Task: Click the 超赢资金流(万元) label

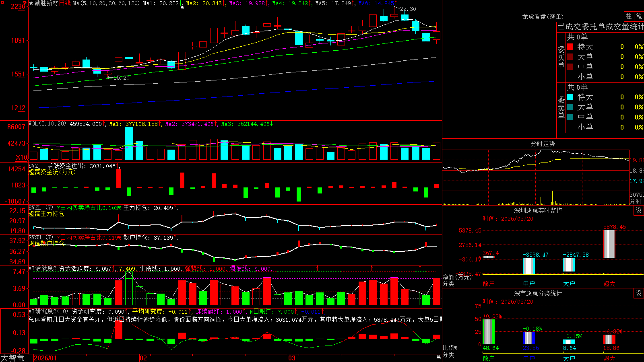Action: (x=52, y=172)
